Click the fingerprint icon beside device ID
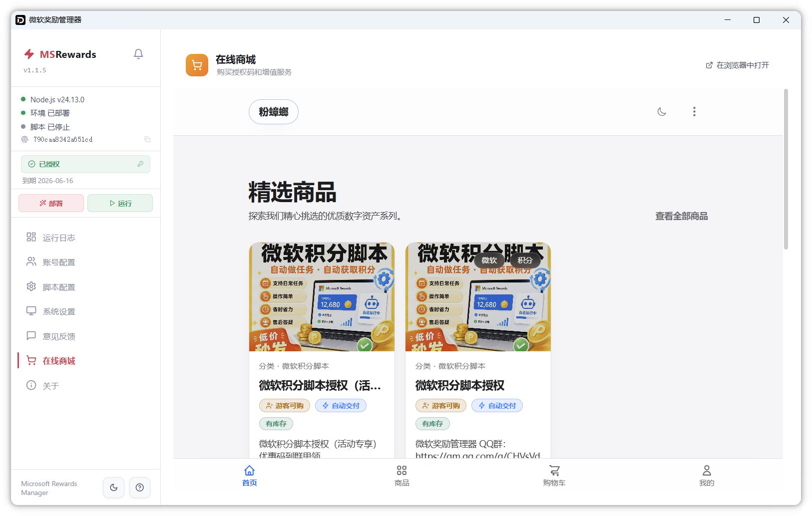This screenshot has height=516, width=812. coord(24,139)
